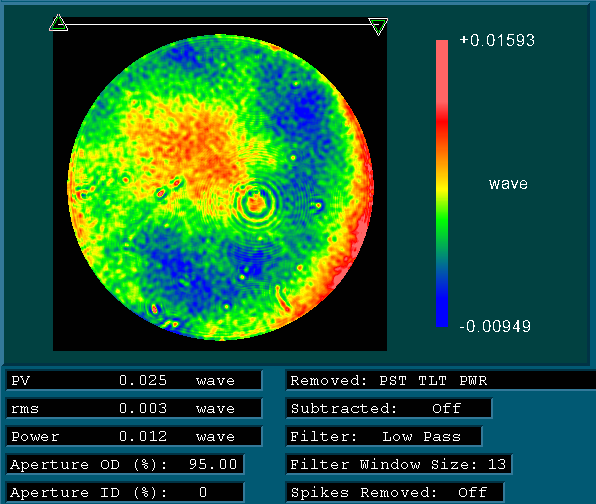Edit the Aperture OD (%) 95.00 field
This screenshot has height=504, width=596.
pos(125,464)
